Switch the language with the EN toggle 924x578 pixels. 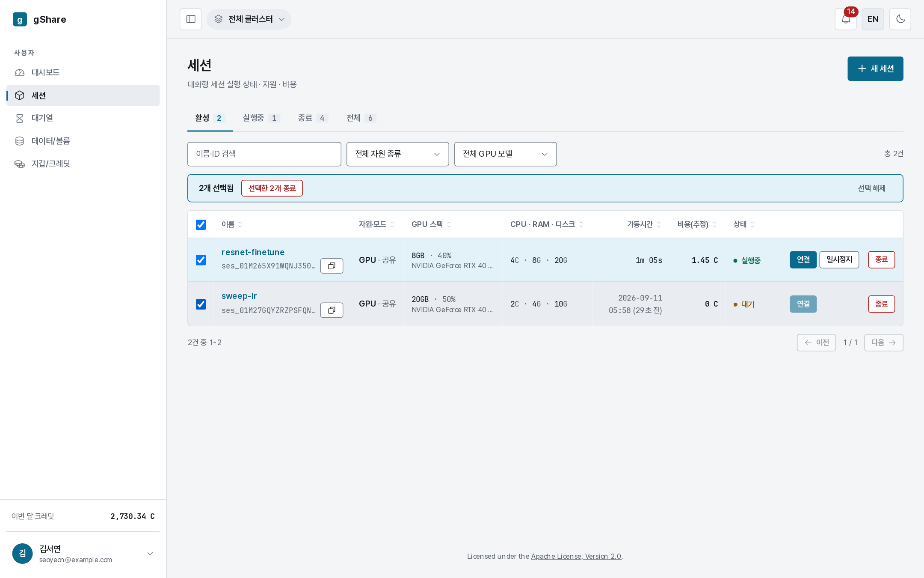coord(873,19)
